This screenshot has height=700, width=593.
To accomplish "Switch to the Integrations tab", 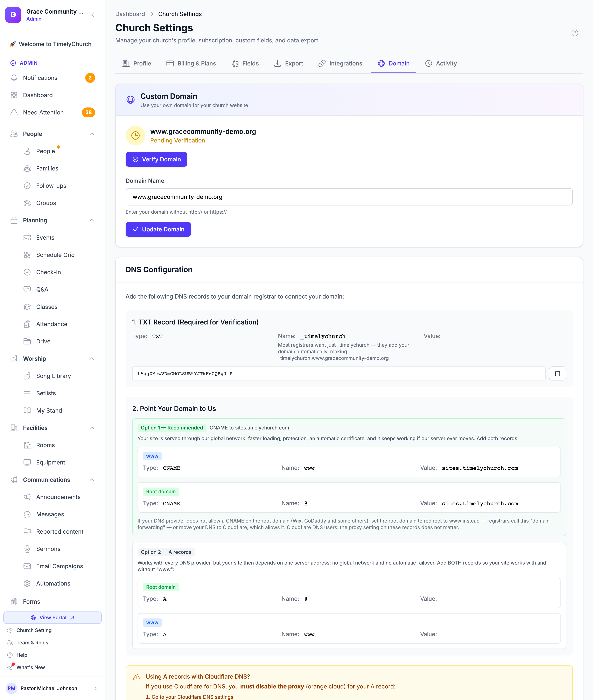I will pos(340,63).
